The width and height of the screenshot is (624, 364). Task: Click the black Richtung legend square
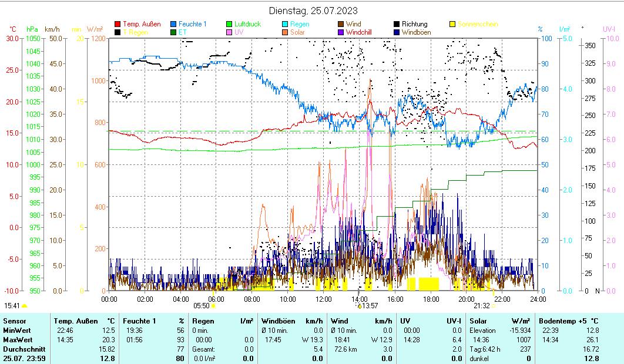pos(397,24)
